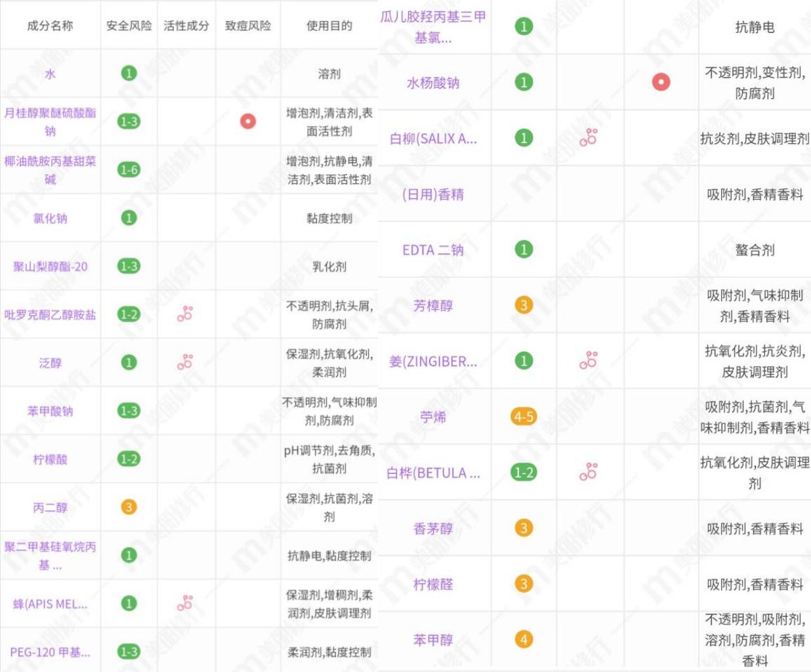Click the green safety badge 1 next to 水
The height and width of the screenshot is (672, 811).
pos(127,73)
